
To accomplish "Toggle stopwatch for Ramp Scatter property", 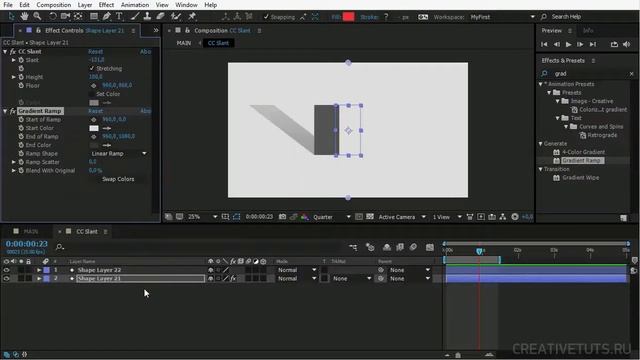I will coord(21,162).
